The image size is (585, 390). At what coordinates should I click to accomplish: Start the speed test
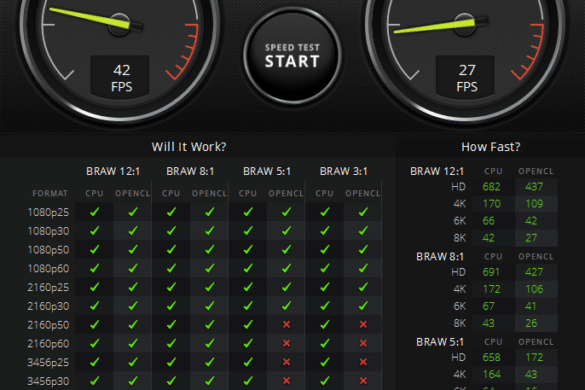(x=292, y=56)
